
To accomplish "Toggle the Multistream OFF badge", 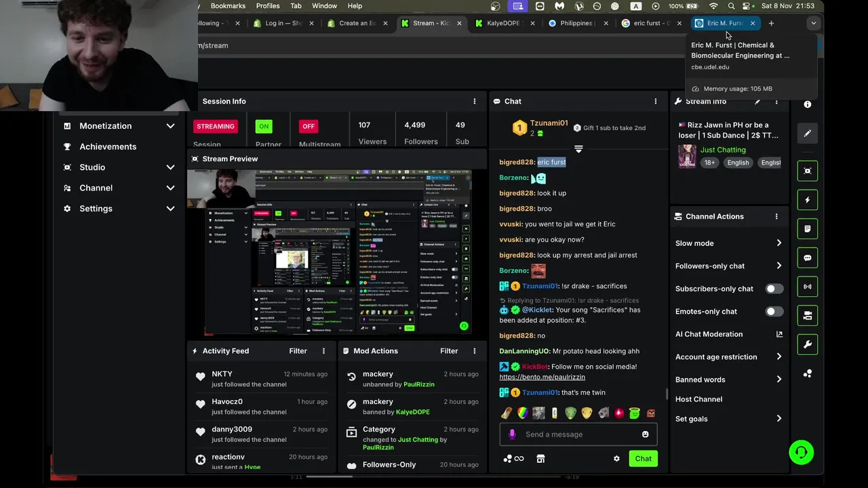I will [x=309, y=126].
